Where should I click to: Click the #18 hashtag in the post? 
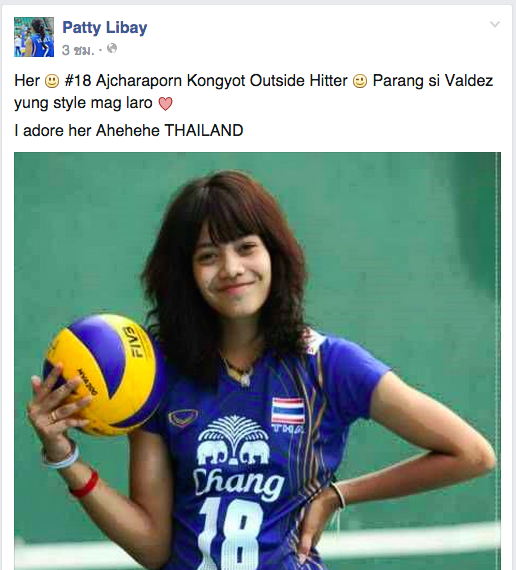(x=77, y=81)
